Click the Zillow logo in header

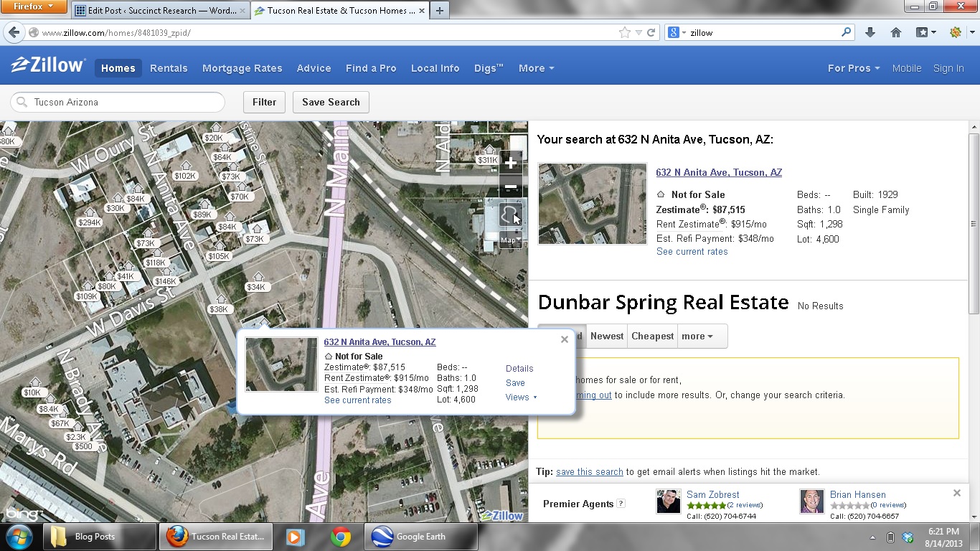(x=48, y=65)
